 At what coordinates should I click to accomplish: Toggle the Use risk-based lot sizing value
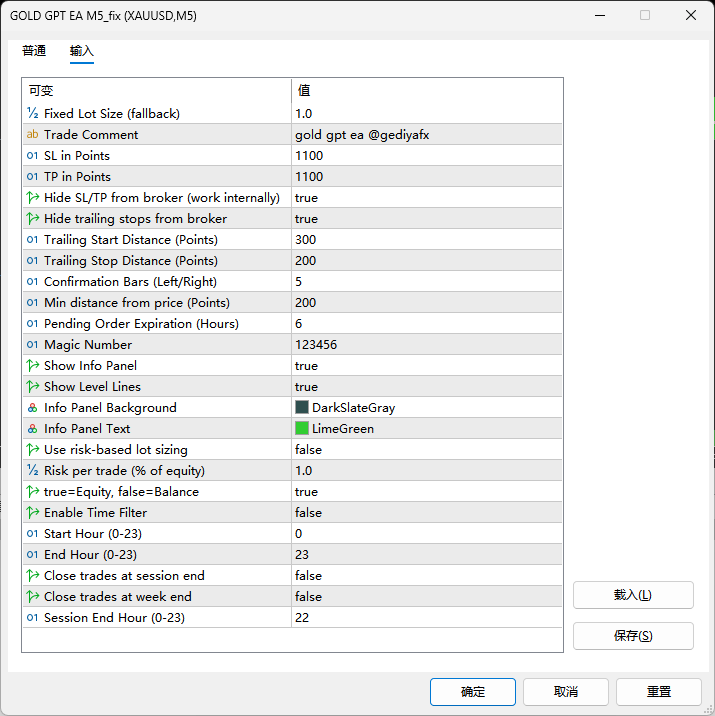(426, 449)
